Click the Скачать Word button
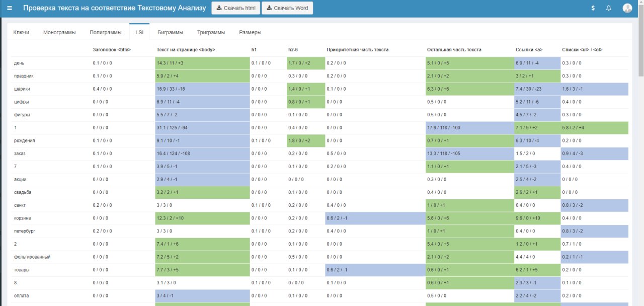This screenshot has height=306, width=644. [287, 8]
